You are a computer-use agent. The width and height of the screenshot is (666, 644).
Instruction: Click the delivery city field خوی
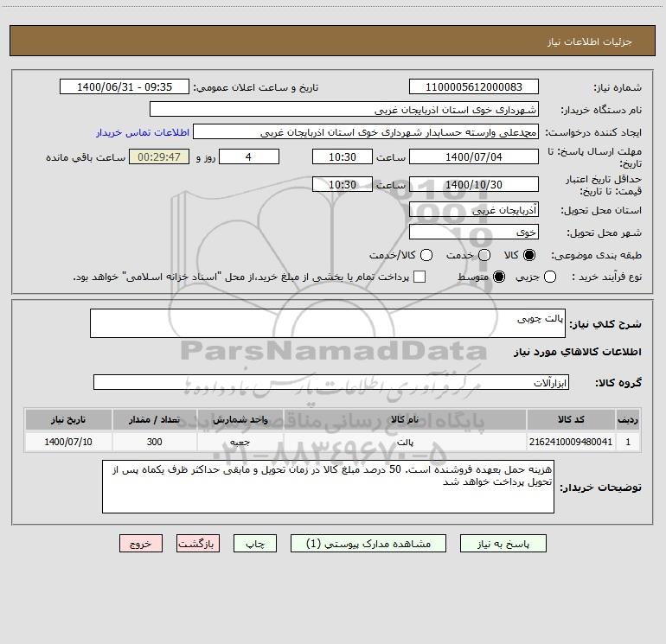474,232
